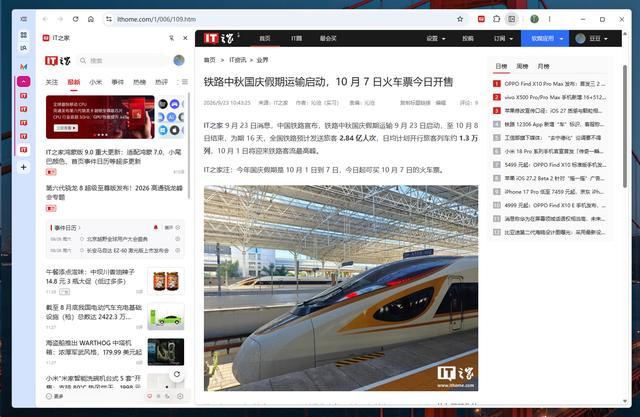640x417 pixels.
Task: Click the Gmail icon in the vertical sidebar
Action: pos(24,66)
